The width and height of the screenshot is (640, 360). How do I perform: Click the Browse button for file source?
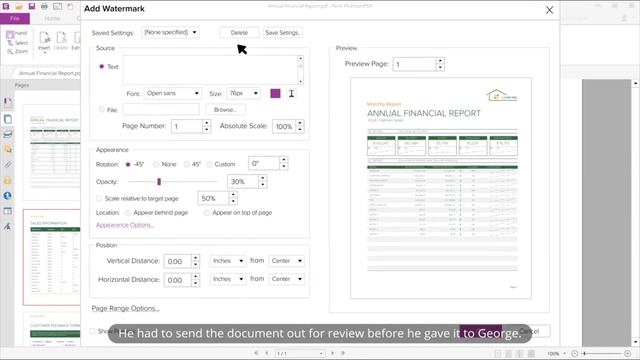point(225,110)
